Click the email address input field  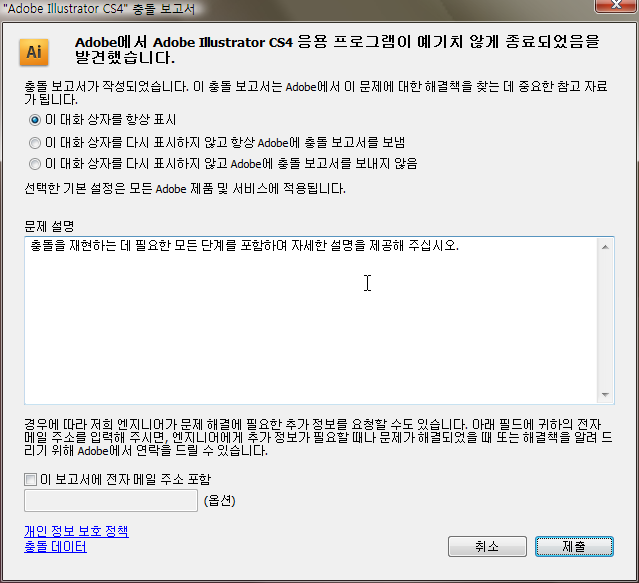pos(111,501)
